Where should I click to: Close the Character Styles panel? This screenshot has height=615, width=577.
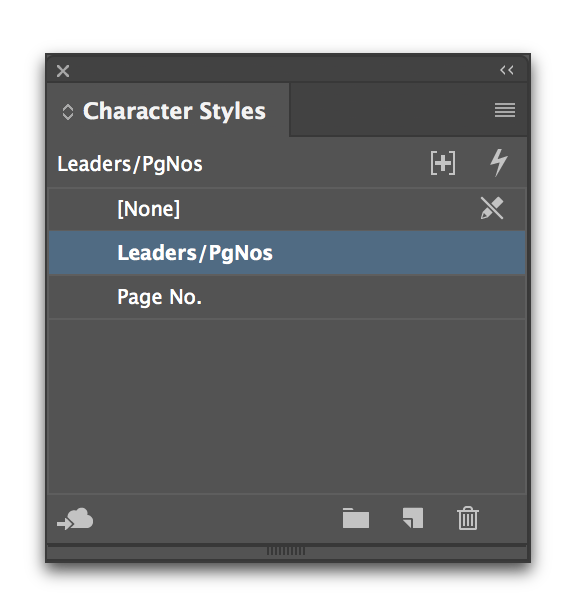tap(63, 71)
